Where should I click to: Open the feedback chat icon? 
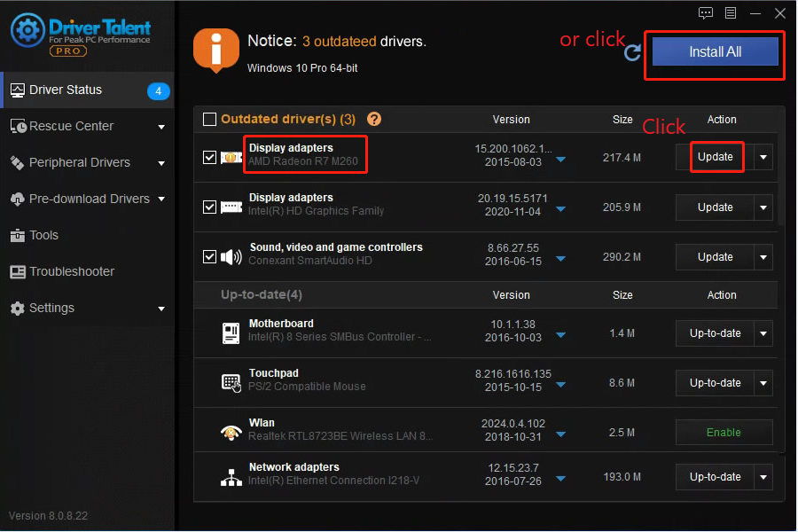tap(706, 13)
